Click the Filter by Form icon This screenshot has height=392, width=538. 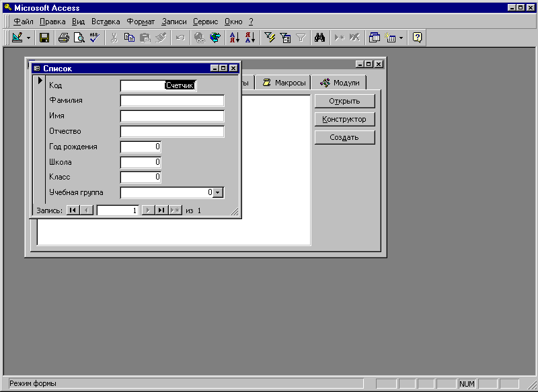tap(285, 38)
